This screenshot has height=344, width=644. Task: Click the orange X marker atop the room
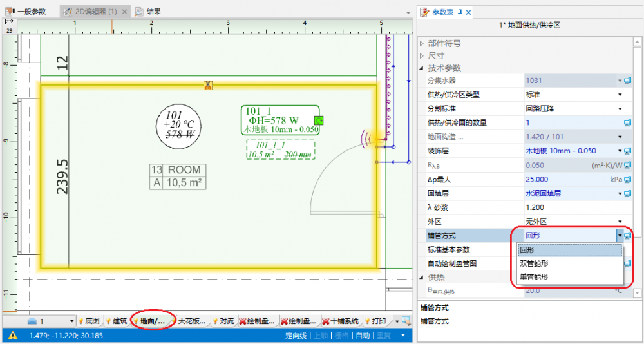[x=208, y=85]
